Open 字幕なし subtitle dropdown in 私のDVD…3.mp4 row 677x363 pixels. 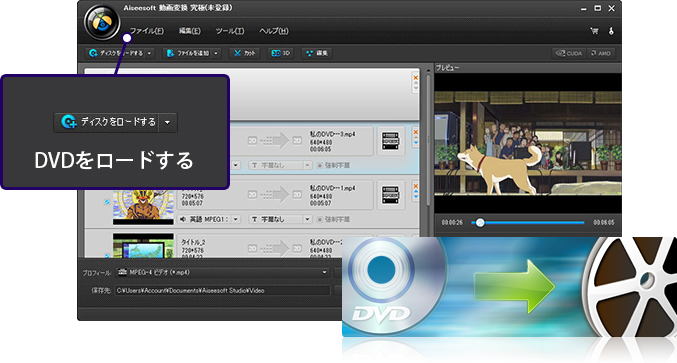click(x=280, y=165)
